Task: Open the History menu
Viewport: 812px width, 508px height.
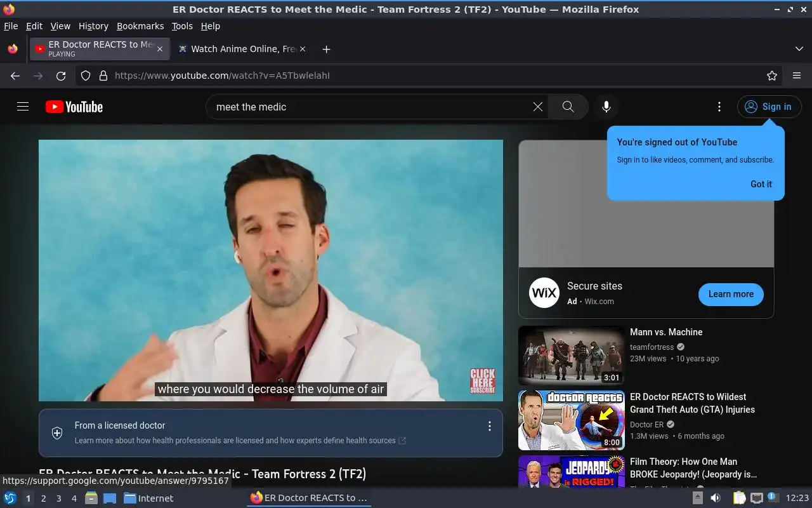Action: (93, 26)
